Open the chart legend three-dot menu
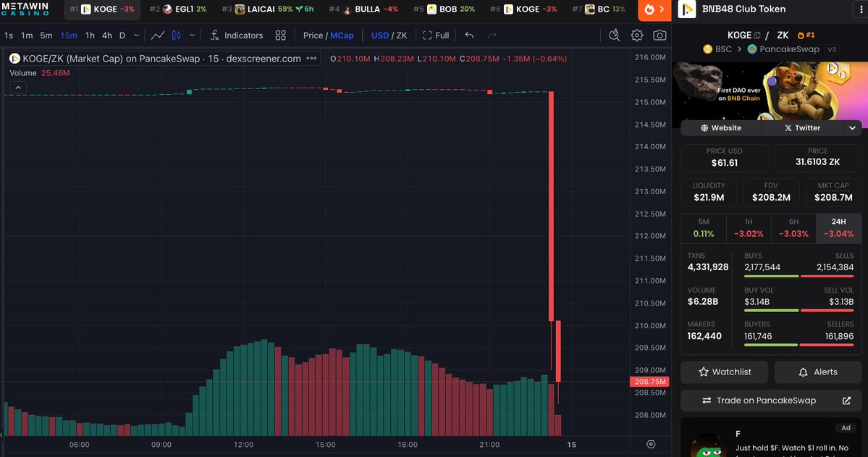Viewport: 868px width, 457px height. coord(312,58)
